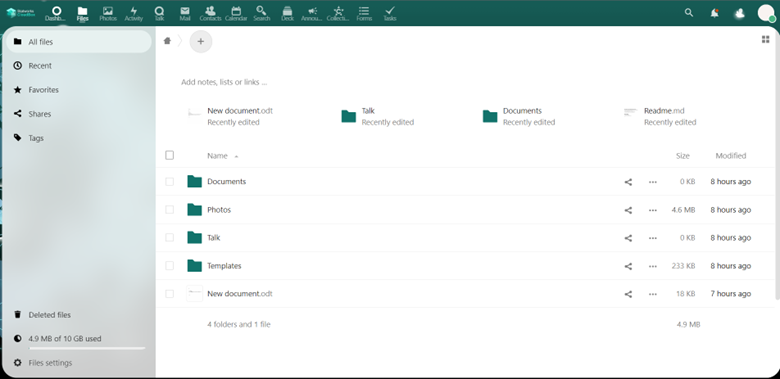Check the Documents folder row checkbox

(170, 182)
